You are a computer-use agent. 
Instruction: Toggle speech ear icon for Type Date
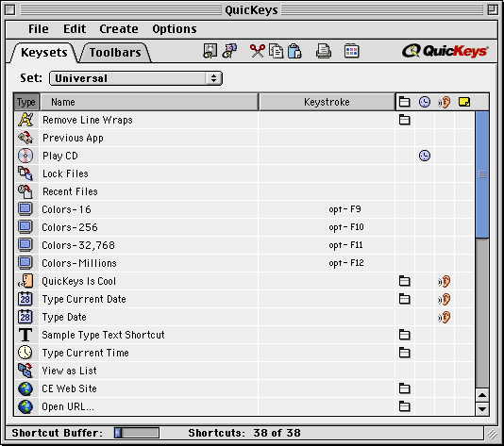[444, 317]
